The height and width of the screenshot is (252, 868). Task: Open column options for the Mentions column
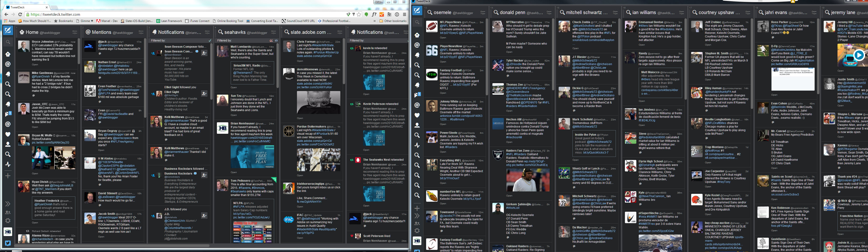pyautogui.click(x=141, y=32)
